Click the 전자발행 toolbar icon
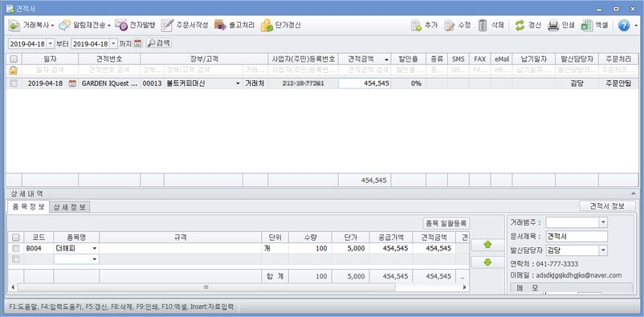Screen dimensions: 644x317 click(120, 26)
